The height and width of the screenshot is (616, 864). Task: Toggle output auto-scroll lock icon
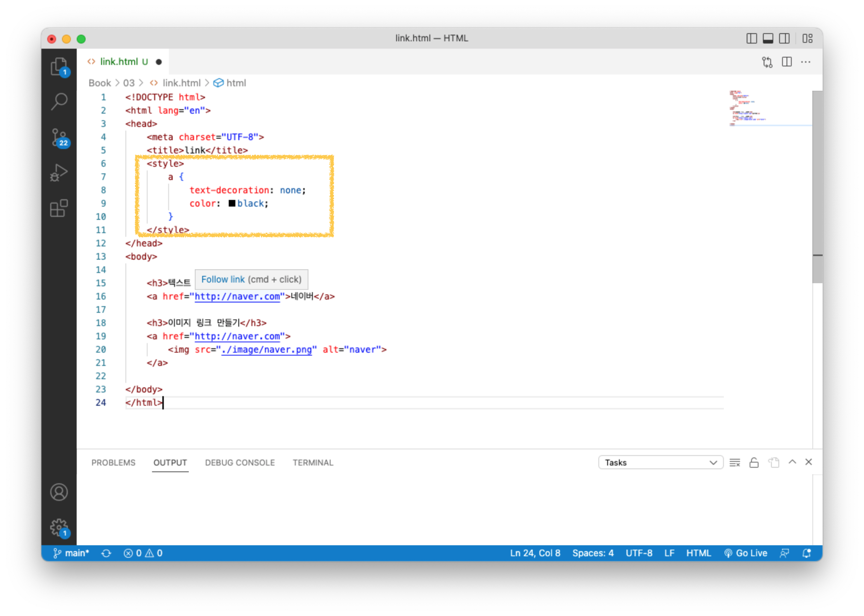tap(754, 463)
